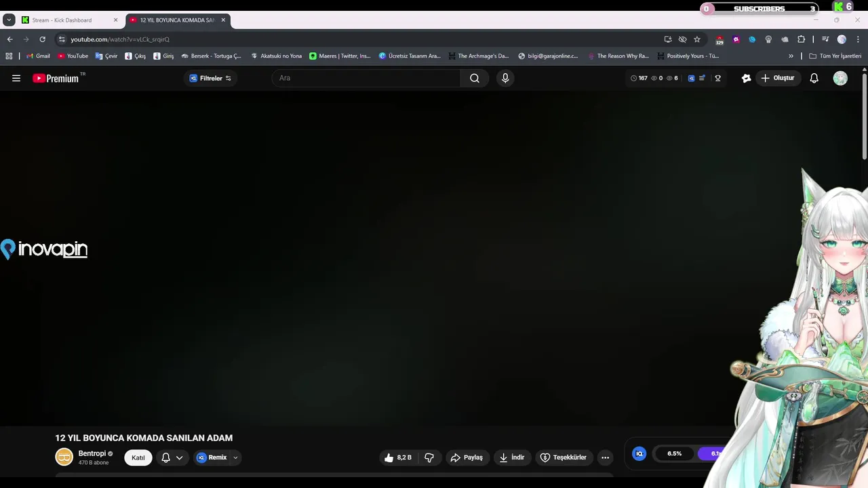
Task: Open the YouTube bookmark
Action: click(73, 56)
